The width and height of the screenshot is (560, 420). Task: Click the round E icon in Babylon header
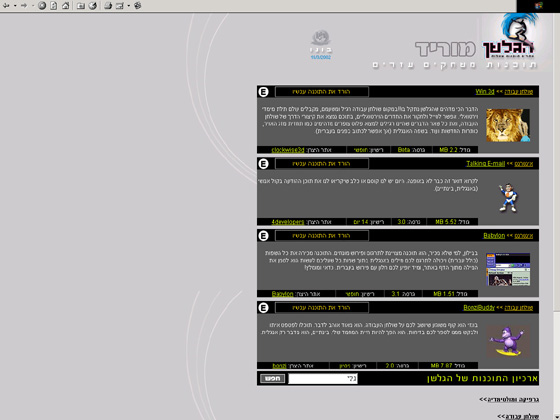[263, 236]
